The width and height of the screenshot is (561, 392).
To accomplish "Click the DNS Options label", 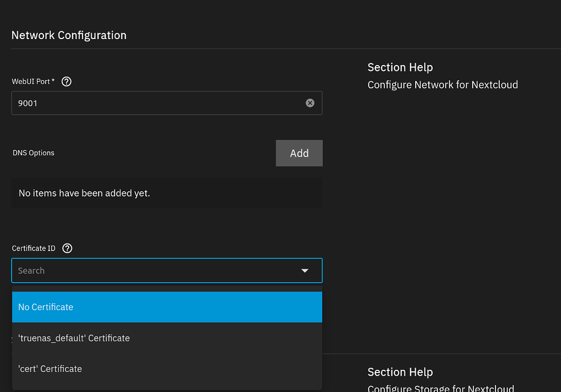I will pos(33,153).
